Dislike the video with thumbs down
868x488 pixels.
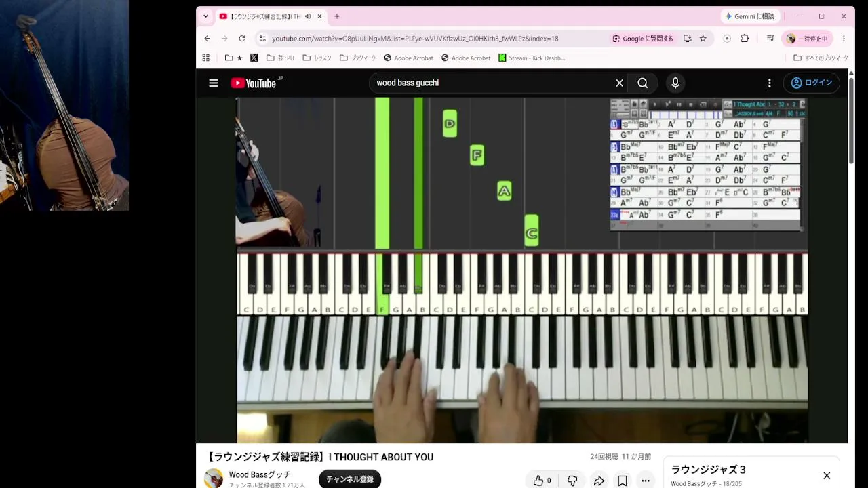tap(572, 481)
